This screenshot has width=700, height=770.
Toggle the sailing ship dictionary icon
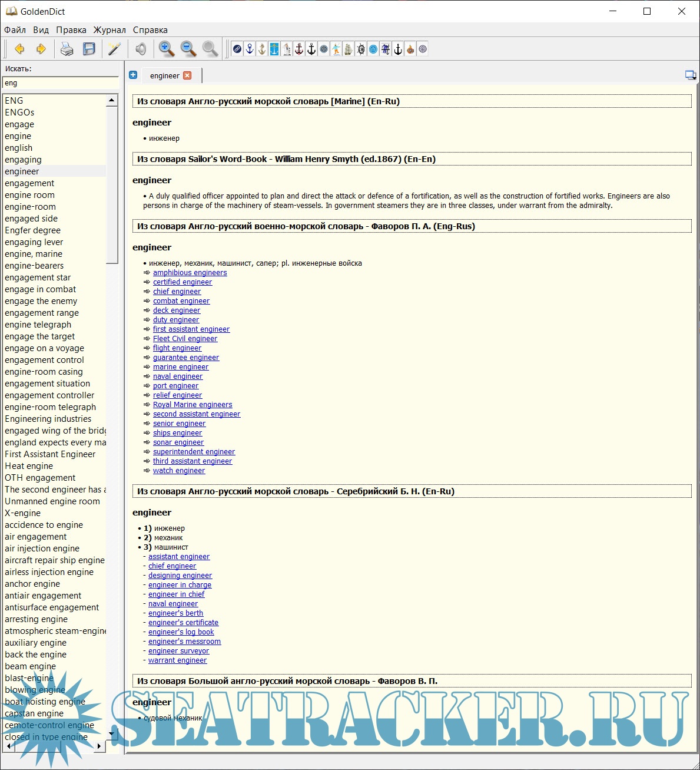pos(349,49)
